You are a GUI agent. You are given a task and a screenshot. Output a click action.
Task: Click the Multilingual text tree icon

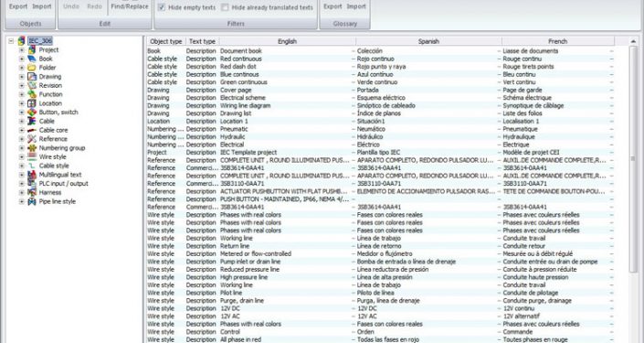pyautogui.click(x=32, y=175)
